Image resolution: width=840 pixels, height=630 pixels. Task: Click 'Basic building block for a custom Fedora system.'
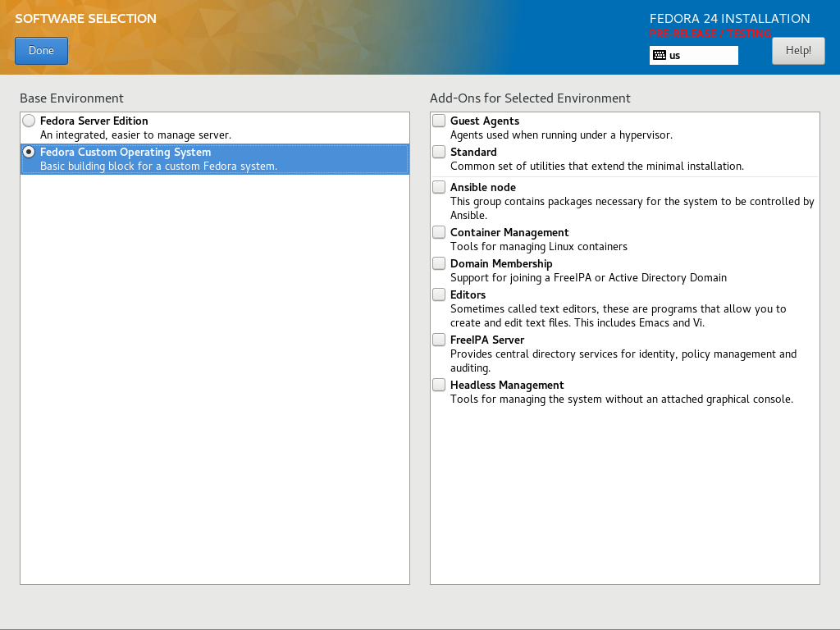click(158, 166)
